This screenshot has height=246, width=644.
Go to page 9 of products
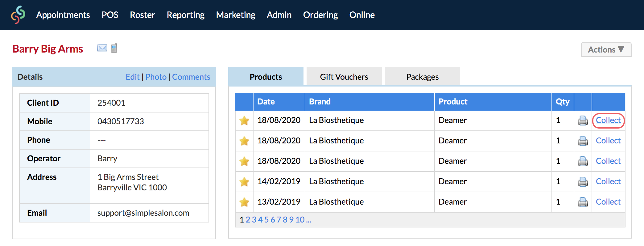click(291, 220)
